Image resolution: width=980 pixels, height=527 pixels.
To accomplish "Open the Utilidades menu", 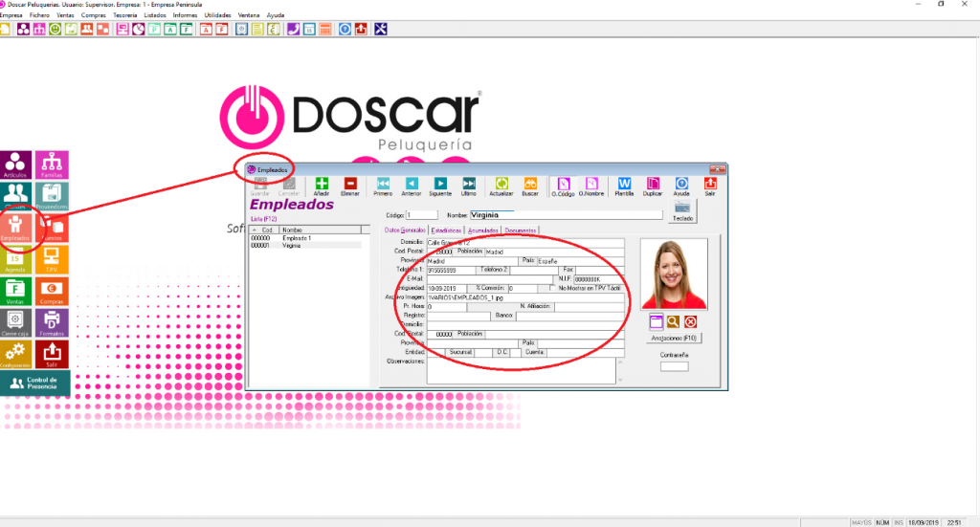I will point(217,15).
